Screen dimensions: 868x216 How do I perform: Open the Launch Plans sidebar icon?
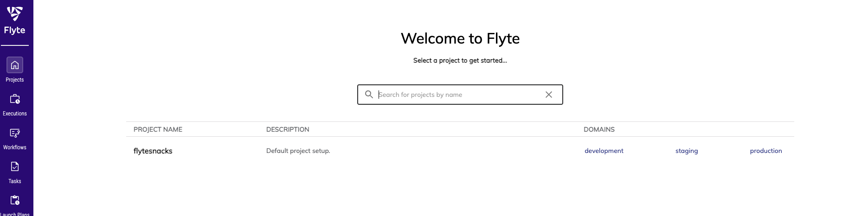coord(15,200)
